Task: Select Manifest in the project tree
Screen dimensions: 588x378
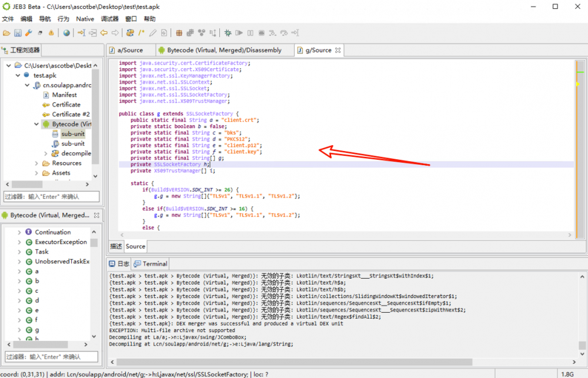Action: click(x=64, y=95)
